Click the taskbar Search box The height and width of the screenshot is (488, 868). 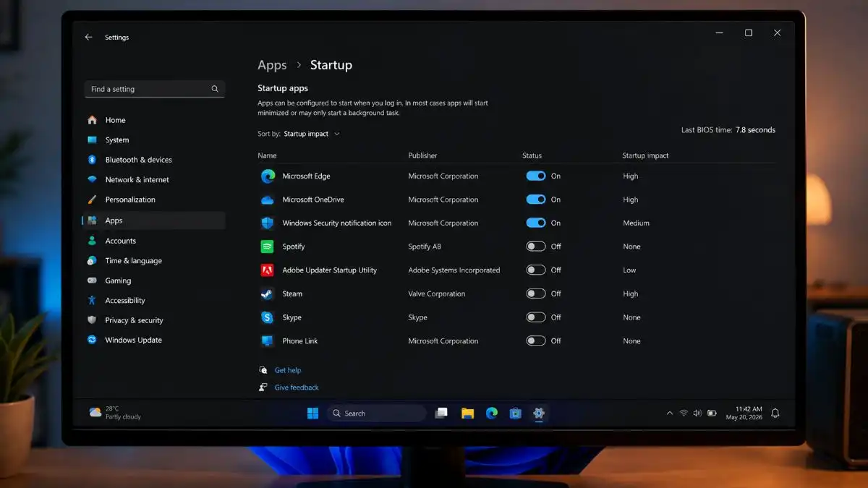376,413
